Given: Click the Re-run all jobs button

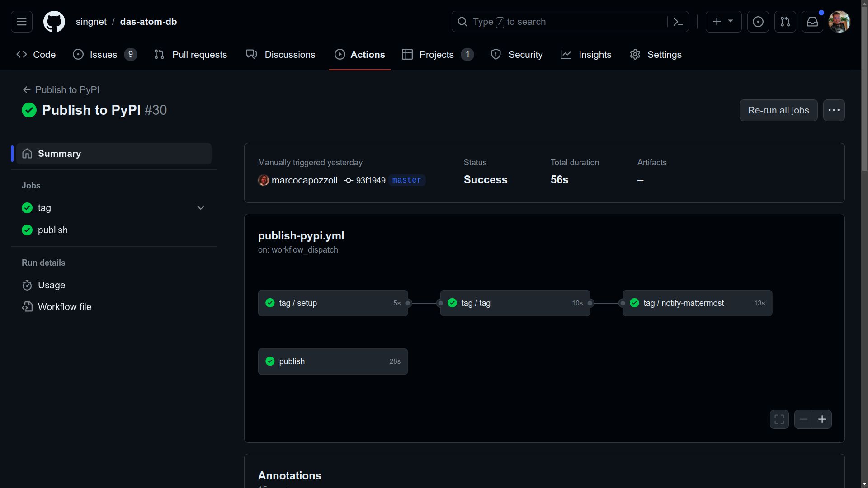Looking at the screenshot, I should click(778, 110).
